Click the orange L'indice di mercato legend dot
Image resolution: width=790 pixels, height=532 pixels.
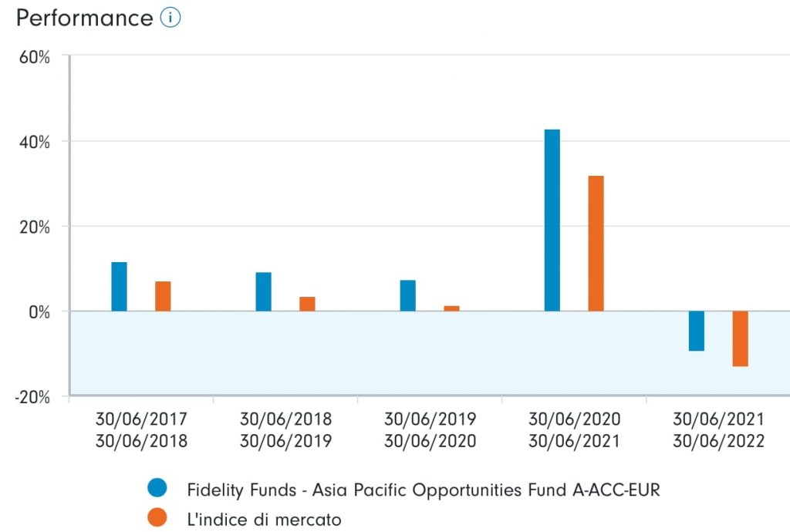pyautogui.click(x=157, y=519)
